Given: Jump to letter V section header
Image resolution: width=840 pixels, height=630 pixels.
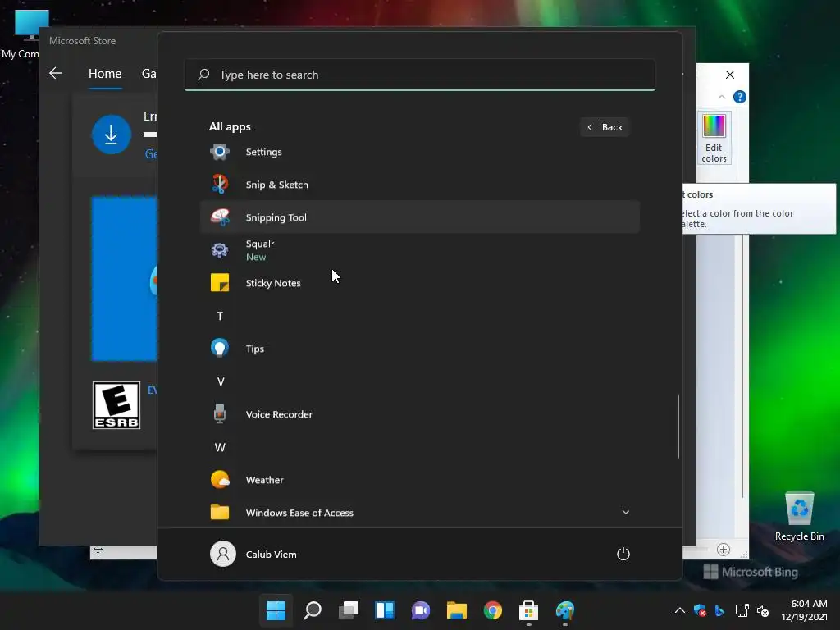Looking at the screenshot, I should tap(220, 381).
